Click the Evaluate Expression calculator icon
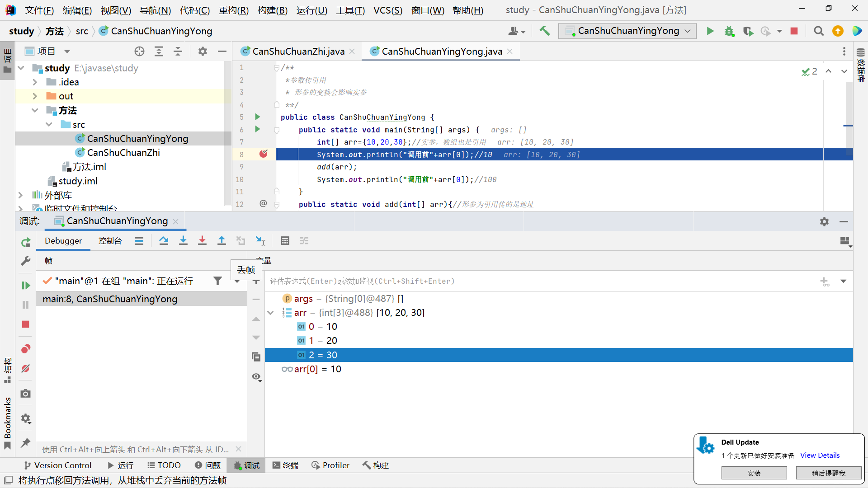The height and width of the screenshot is (488, 868). (x=285, y=241)
